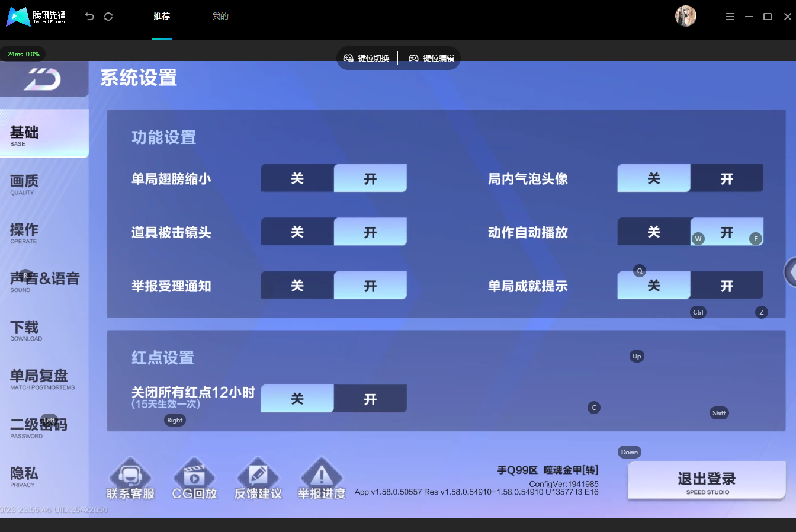Set 关闭所有红点12小时 to 开
The height and width of the screenshot is (532, 796).
(370, 399)
